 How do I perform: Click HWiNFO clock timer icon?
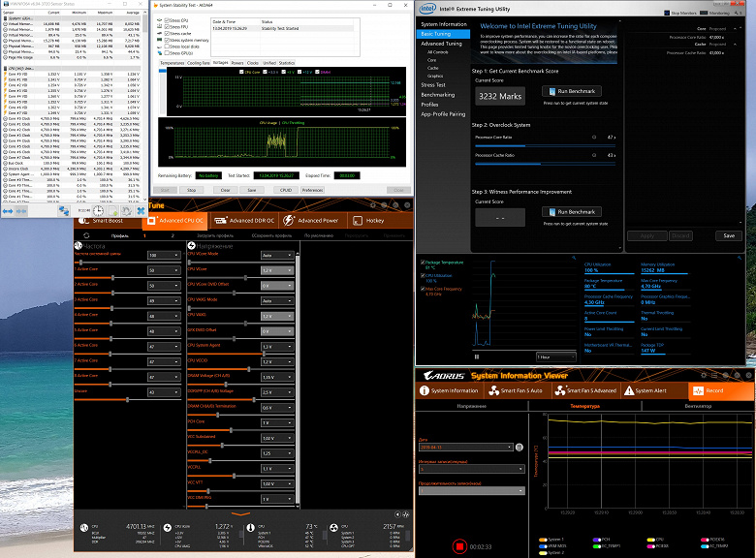coord(98,211)
